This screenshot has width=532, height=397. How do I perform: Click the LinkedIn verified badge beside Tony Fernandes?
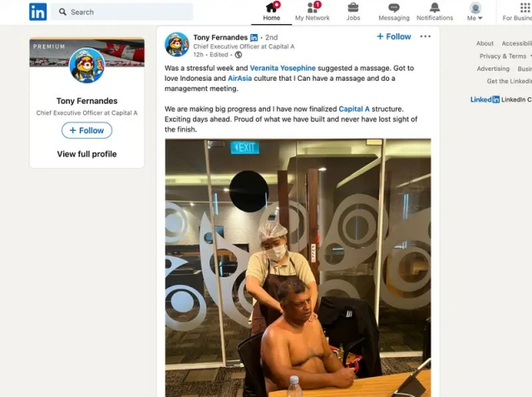(x=254, y=37)
